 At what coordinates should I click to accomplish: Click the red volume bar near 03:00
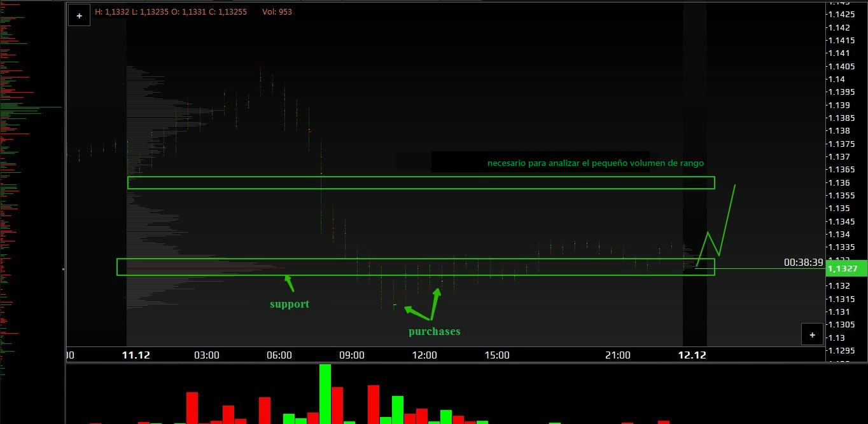(192, 407)
